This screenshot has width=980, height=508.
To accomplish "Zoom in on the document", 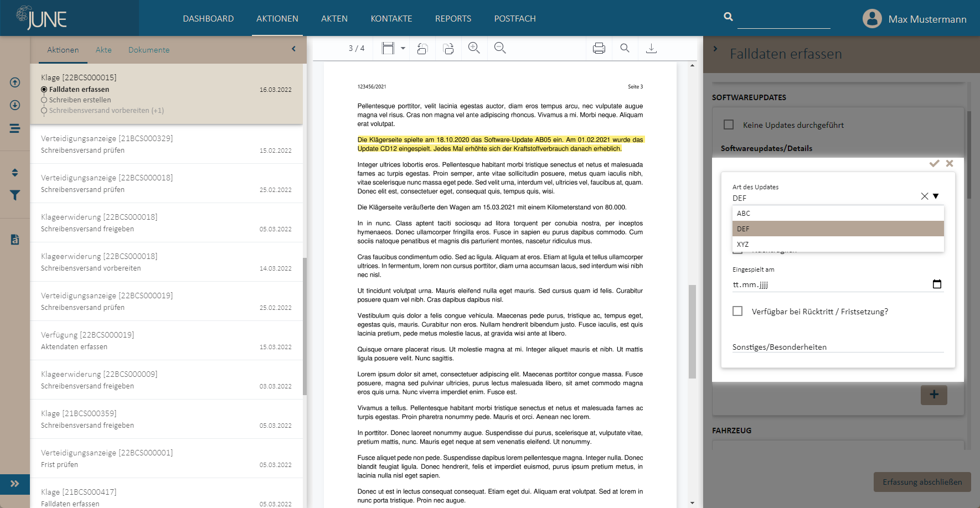I will [x=474, y=48].
